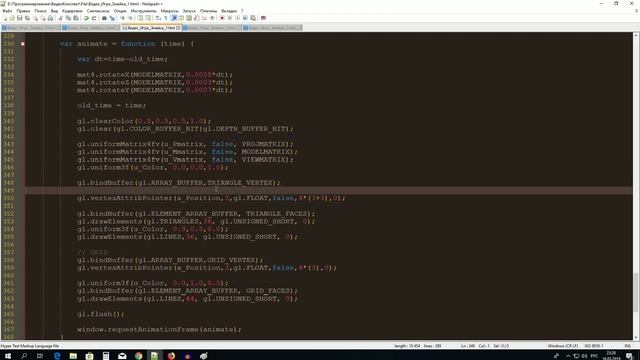Toggle synchronized vertical scrolling icon

[140, 18]
